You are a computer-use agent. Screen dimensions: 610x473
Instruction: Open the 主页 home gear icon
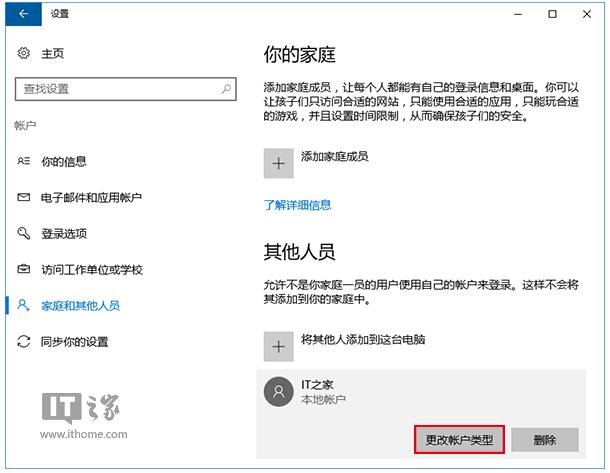[x=24, y=53]
